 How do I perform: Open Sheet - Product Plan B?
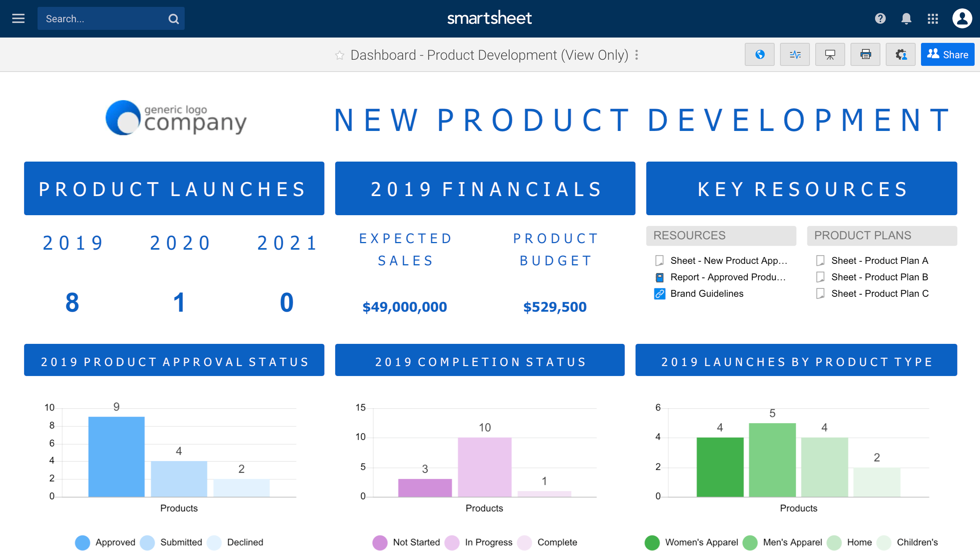[x=879, y=277]
